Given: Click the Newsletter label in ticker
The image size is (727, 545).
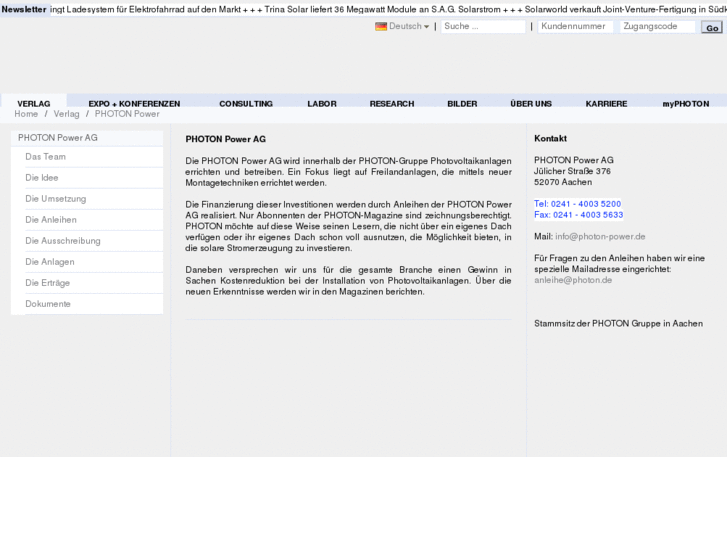Looking at the screenshot, I should coord(24,9).
